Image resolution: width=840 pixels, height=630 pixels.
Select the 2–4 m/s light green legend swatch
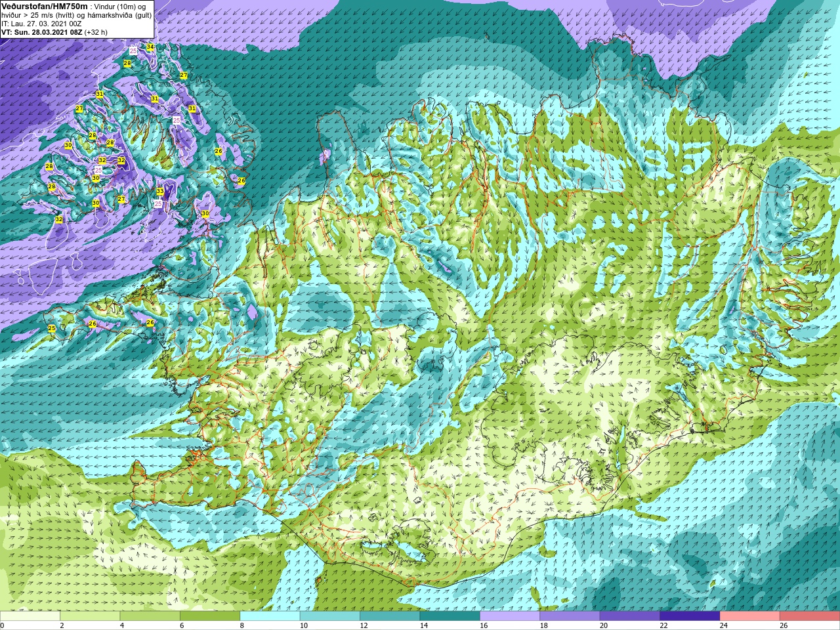click(x=90, y=616)
